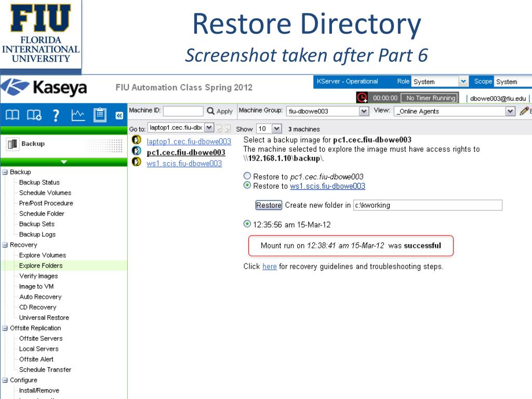This screenshot has height=399, width=532.
Task: Open the help question mark icon
Action: click(56, 115)
